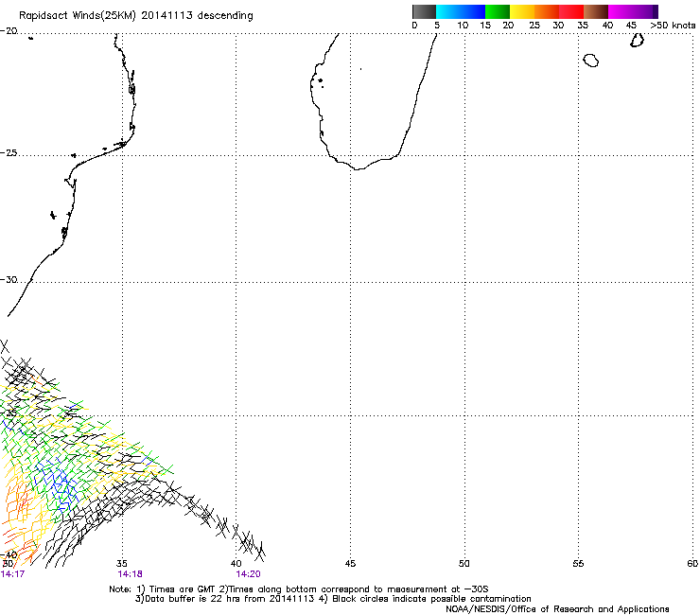Click the black wind barbs near longitude 40

[248, 543]
